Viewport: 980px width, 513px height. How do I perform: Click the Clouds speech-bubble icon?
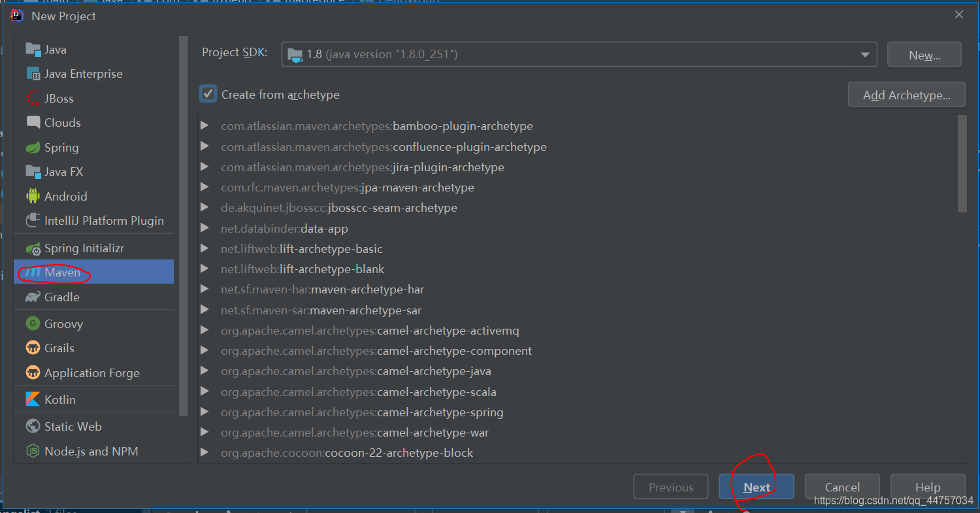33,122
